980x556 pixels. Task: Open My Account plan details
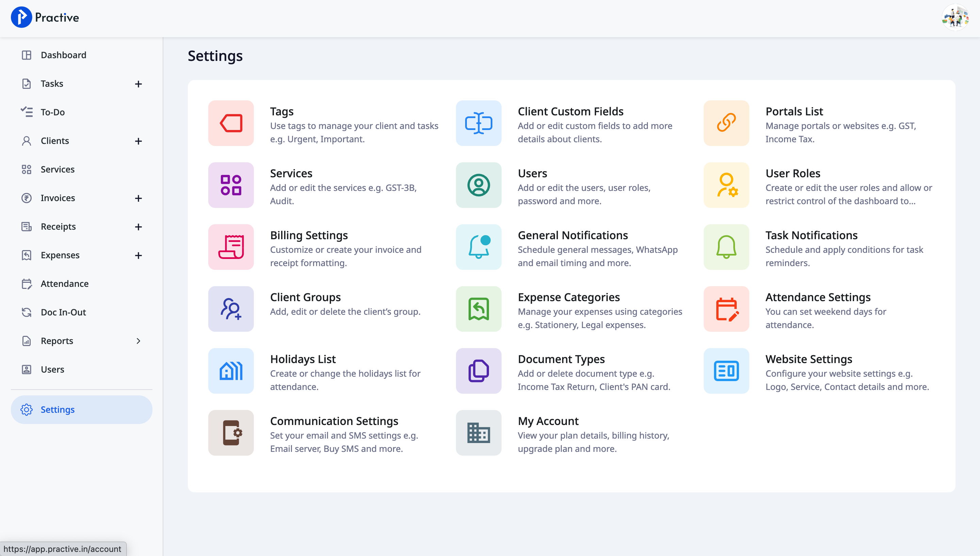point(548,421)
